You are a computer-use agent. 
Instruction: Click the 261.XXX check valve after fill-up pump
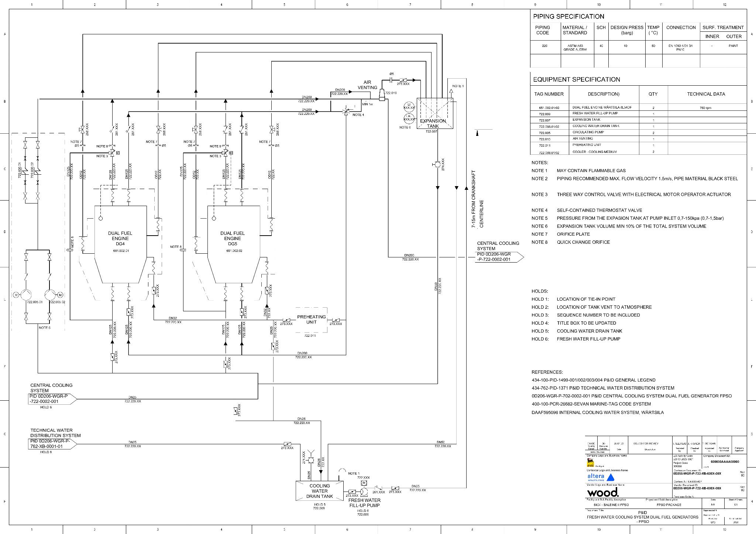[x=378, y=488]
